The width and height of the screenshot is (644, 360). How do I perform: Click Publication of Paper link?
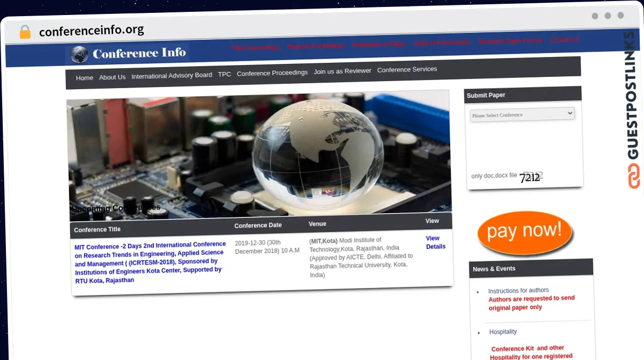click(378, 45)
